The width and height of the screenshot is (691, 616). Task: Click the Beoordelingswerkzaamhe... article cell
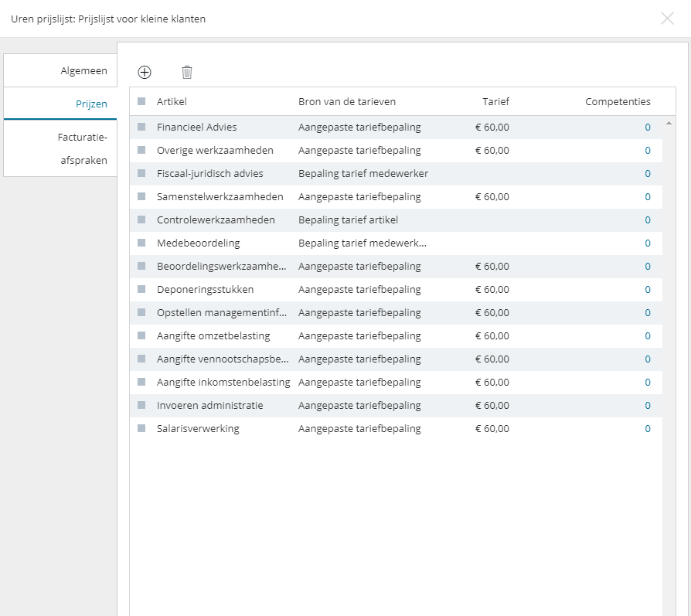(x=222, y=266)
